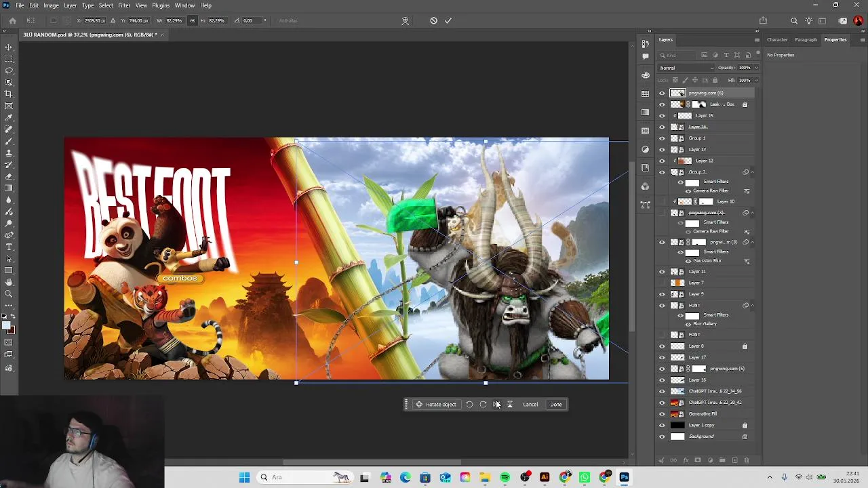Cancel transform using the circle-slash icon
The height and width of the screenshot is (488, 868).
(434, 20)
